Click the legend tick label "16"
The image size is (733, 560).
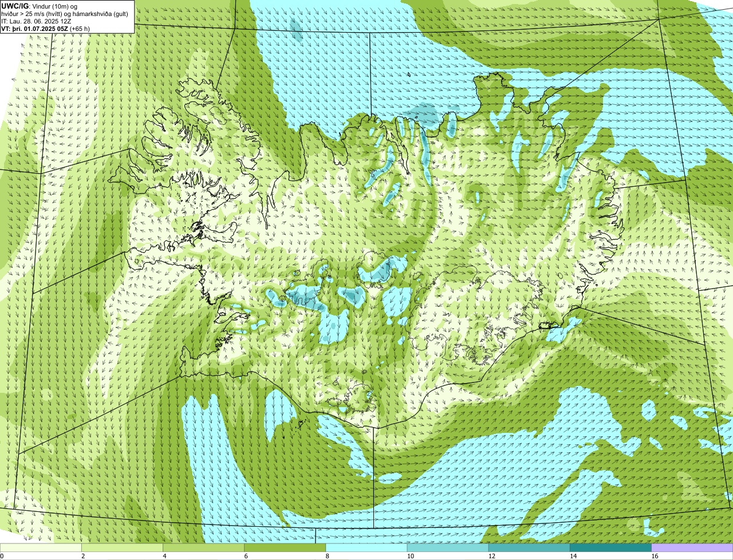pos(655,556)
